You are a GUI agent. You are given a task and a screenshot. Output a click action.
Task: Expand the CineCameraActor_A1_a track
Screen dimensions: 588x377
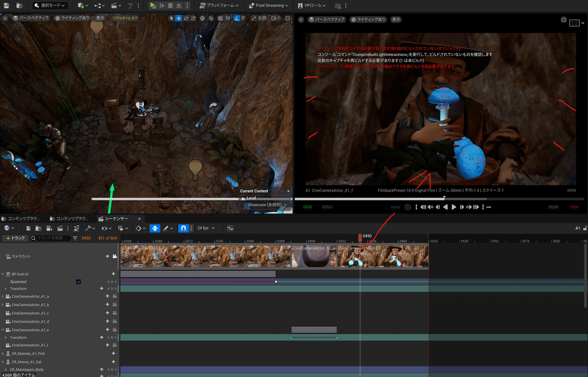(3, 297)
